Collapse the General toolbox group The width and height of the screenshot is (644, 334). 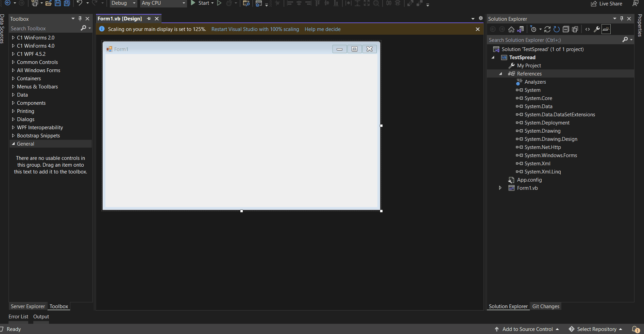13,144
